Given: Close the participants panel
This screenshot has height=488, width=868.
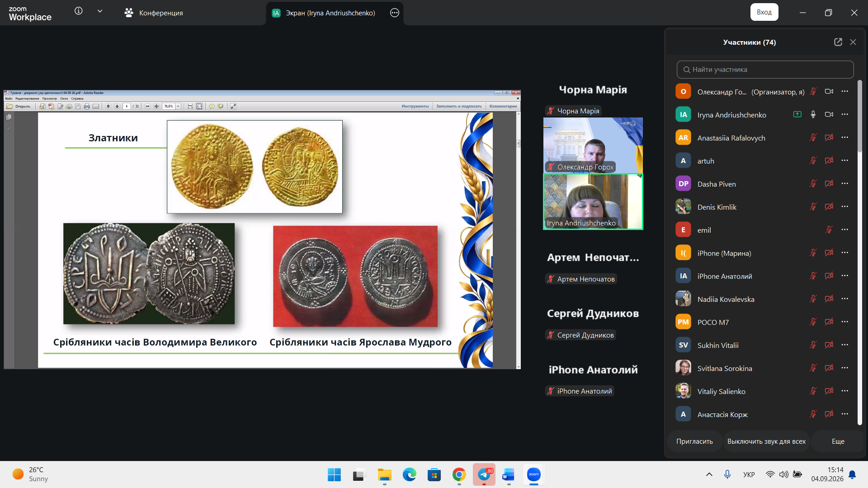Looking at the screenshot, I should [853, 42].
